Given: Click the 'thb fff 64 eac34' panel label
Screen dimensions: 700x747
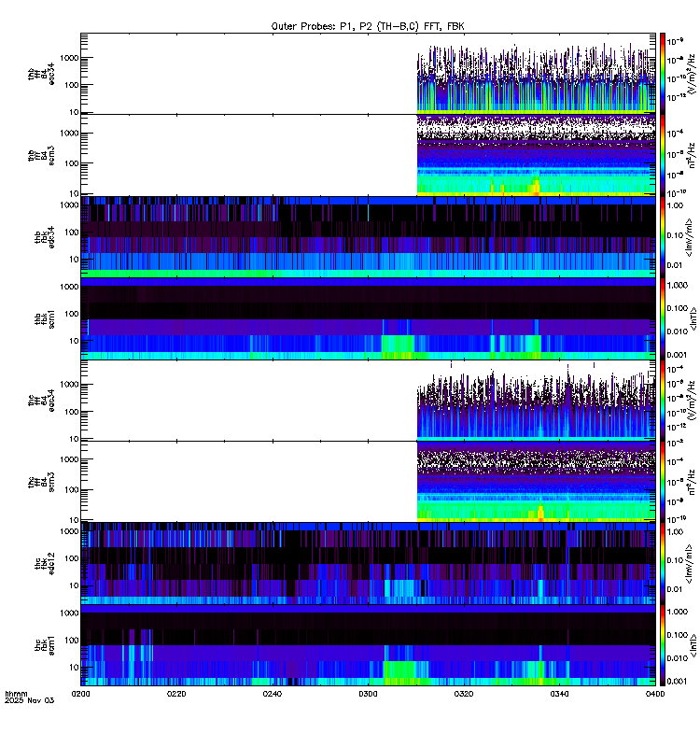Looking at the screenshot, I should (41, 74).
